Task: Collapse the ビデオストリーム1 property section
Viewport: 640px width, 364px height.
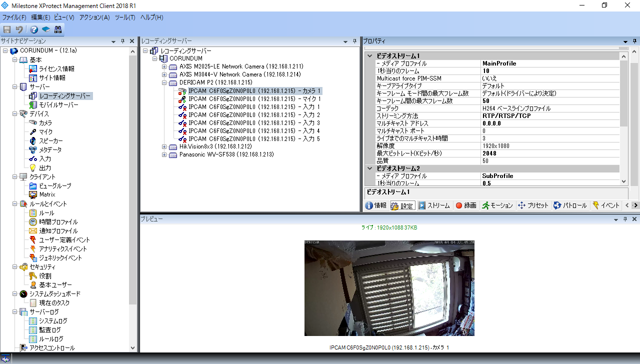Action: [x=369, y=56]
